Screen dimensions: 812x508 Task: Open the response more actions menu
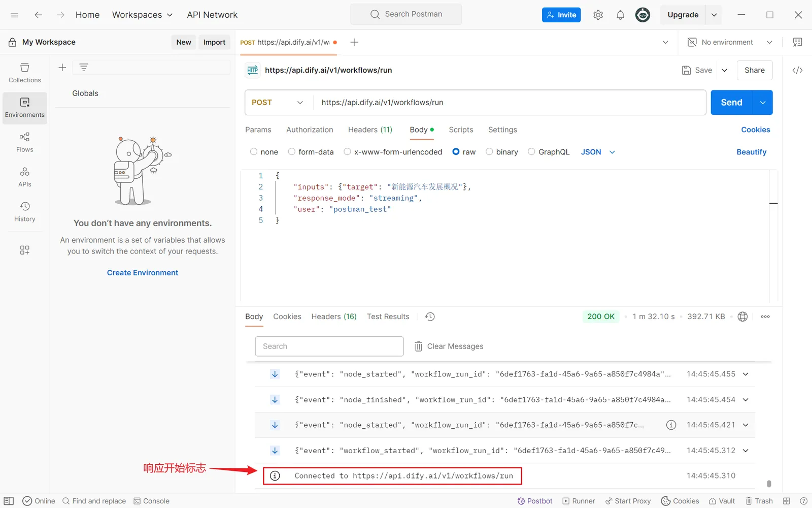pyautogui.click(x=765, y=316)
